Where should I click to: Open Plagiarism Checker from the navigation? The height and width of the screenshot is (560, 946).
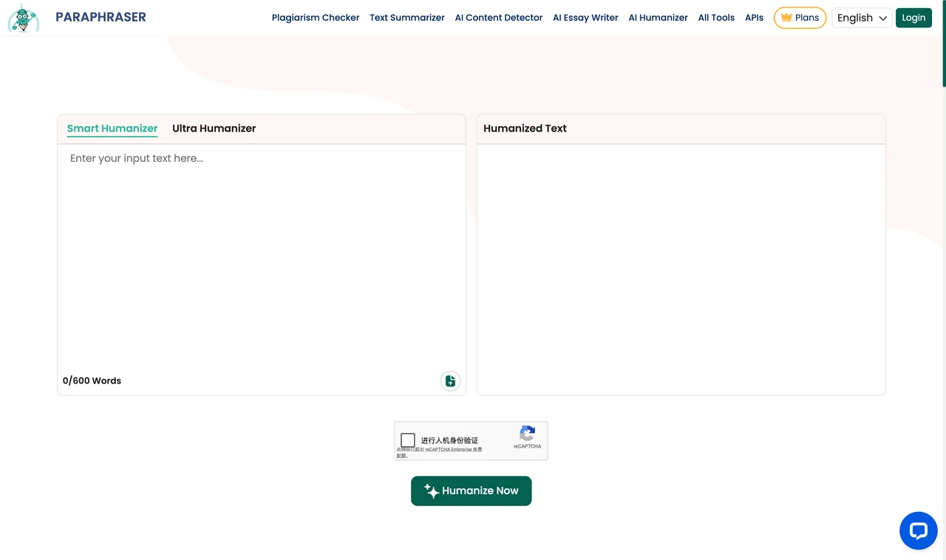point(316,18)
